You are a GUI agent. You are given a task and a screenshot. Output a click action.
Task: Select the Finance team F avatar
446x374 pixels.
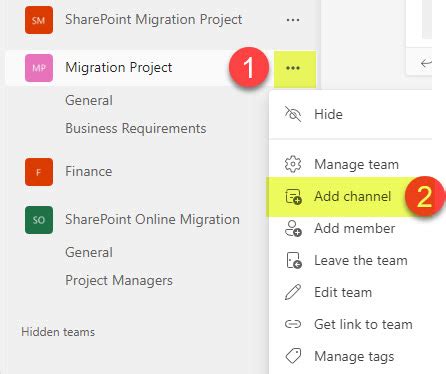tap(39, 172)
